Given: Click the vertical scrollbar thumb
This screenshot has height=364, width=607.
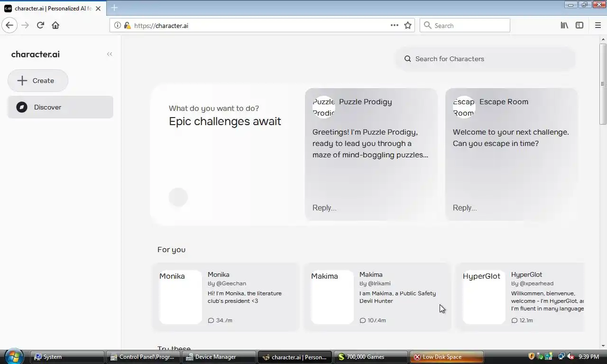Looking at the screenshot, I should pos(603,83).
